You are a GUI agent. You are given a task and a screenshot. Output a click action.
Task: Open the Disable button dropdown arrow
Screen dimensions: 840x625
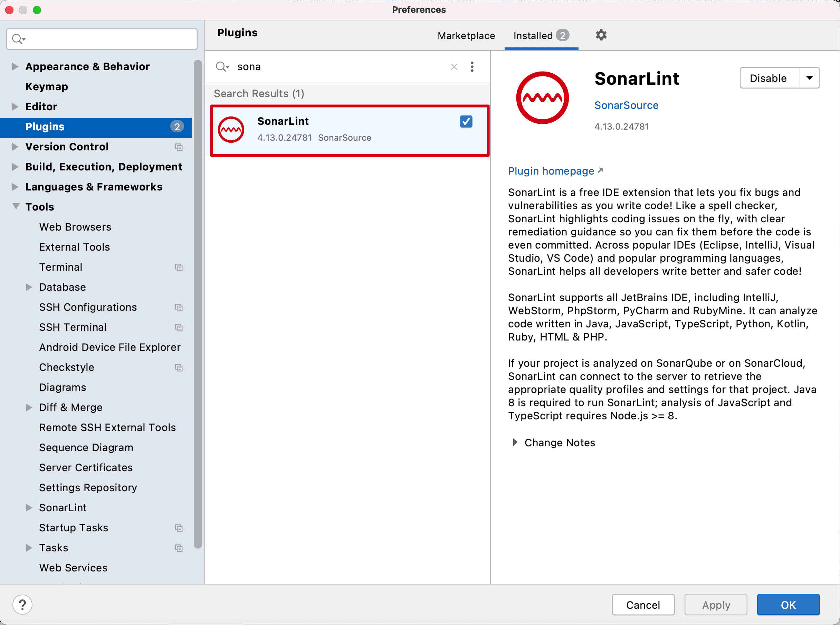pos(809,78)
